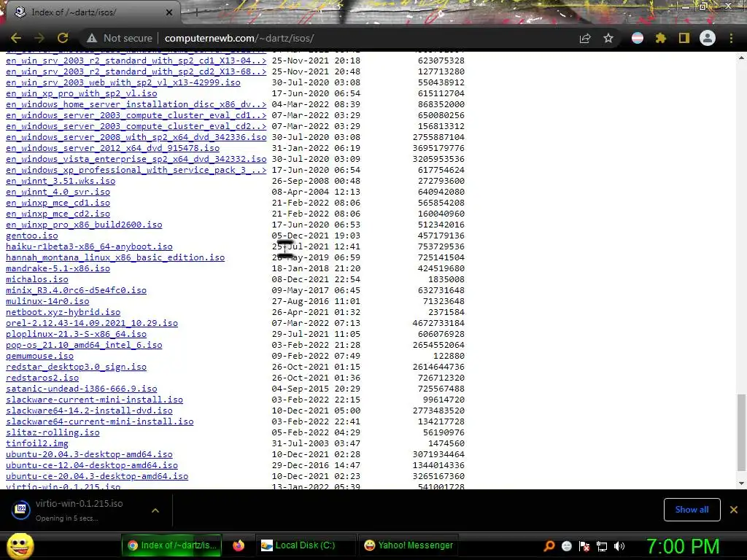Click the 7:00 PM clock
The width and height of the screenshot is (747, 560).
tap(683, 546)
